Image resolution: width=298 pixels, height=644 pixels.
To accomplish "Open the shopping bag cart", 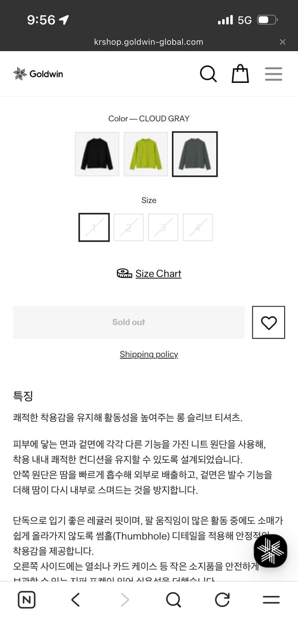I will pos(240,73).
